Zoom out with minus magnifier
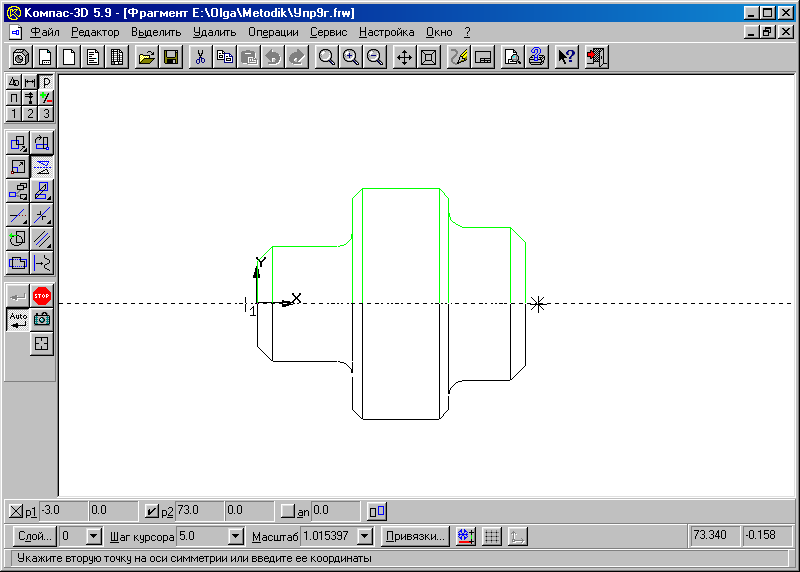Screen dimensions: 800x572 pyautogui.click(x=374, y=57)
